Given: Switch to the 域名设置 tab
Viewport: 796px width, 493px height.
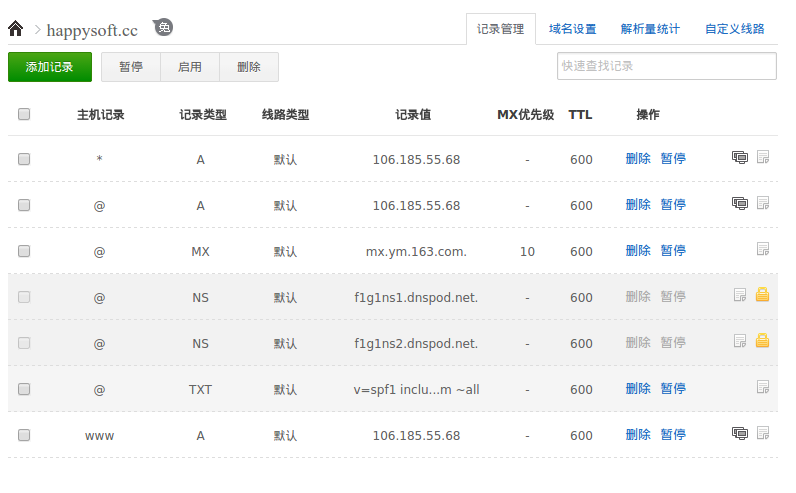Looking at the screenshot, I should (x=572, y=29).
